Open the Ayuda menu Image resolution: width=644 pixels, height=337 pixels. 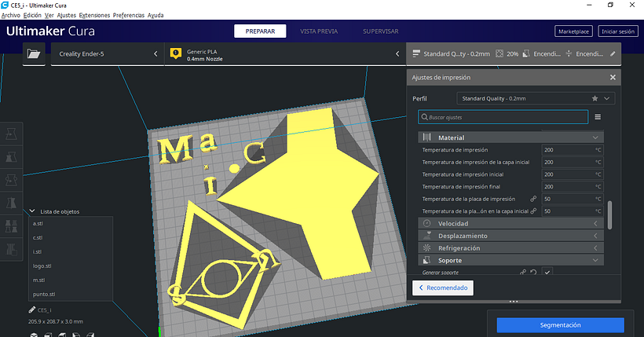(x=156, y=15)
